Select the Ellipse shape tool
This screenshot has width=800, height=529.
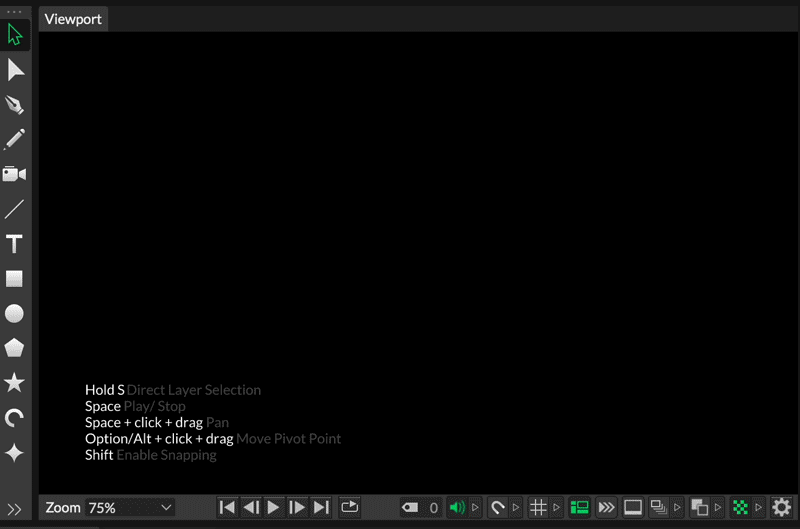[x=14, y=314]
